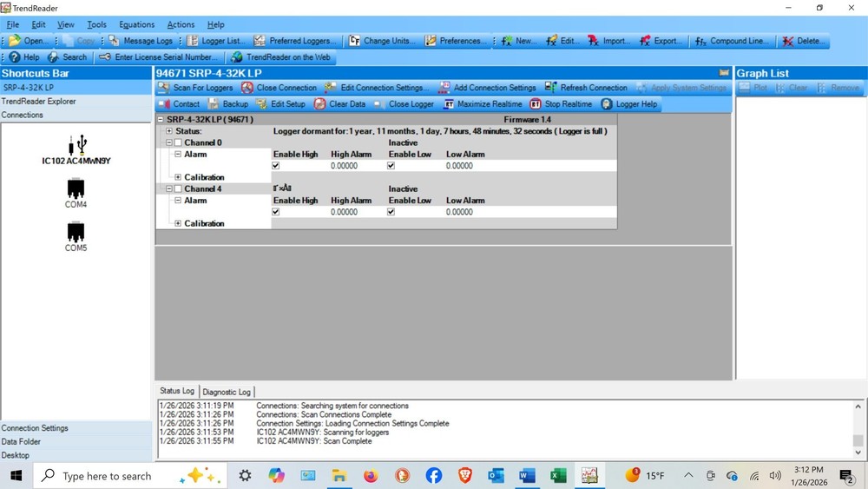Expand the Status row
The image size is (868, 489).
click(169, 131)
